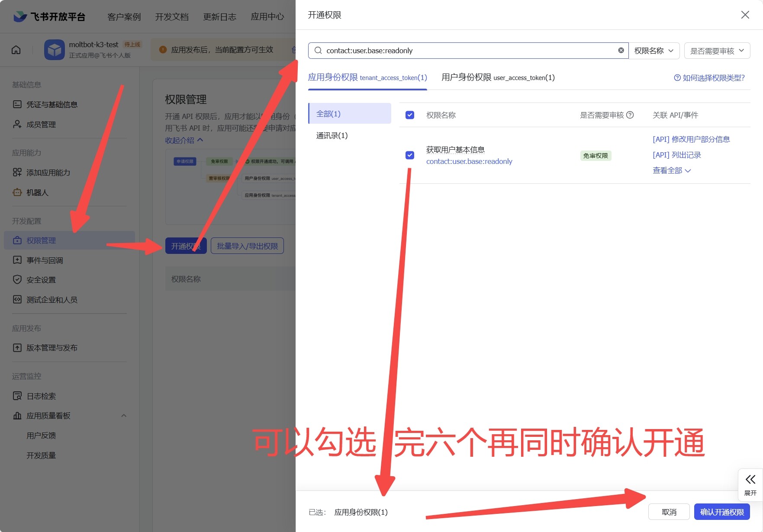
Task: Select the 通讯录(1) category
Action: [332, 135]
